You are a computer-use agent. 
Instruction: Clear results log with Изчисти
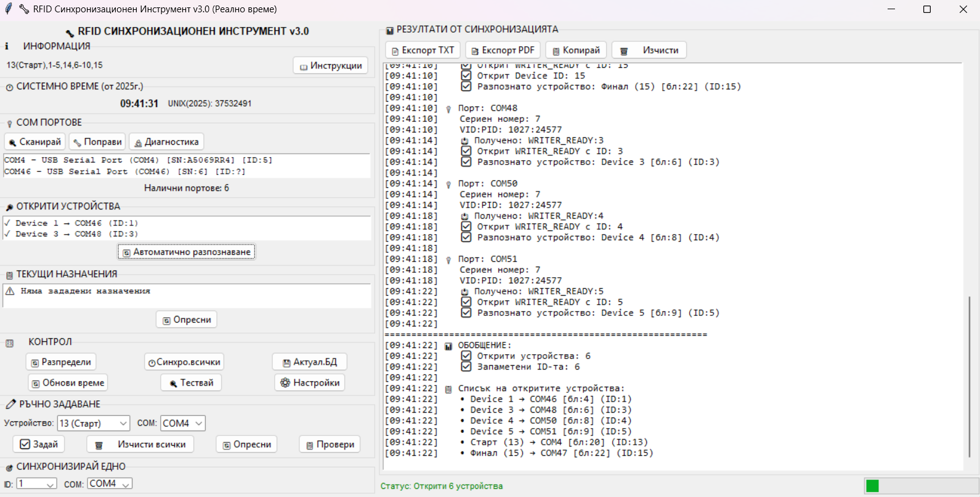pos(649,50)
